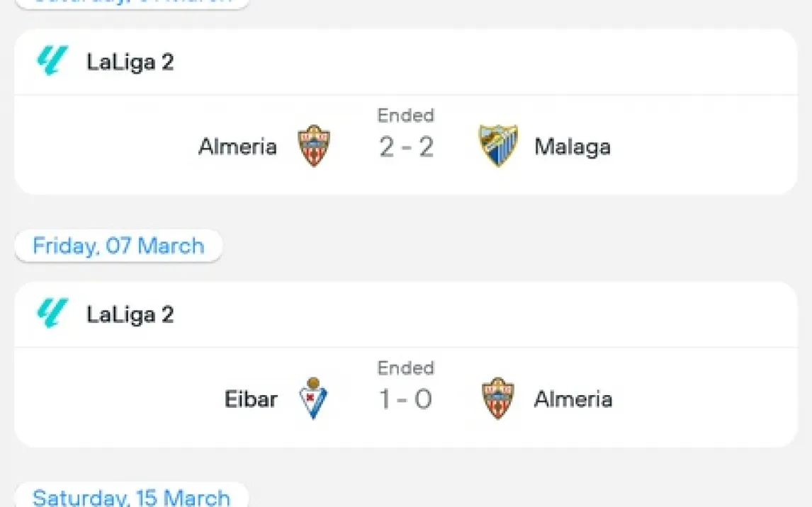Screen dimensions: 812x507
Task: Click the Almeria team name facing Malaga
Action: [x=237, y=147]
